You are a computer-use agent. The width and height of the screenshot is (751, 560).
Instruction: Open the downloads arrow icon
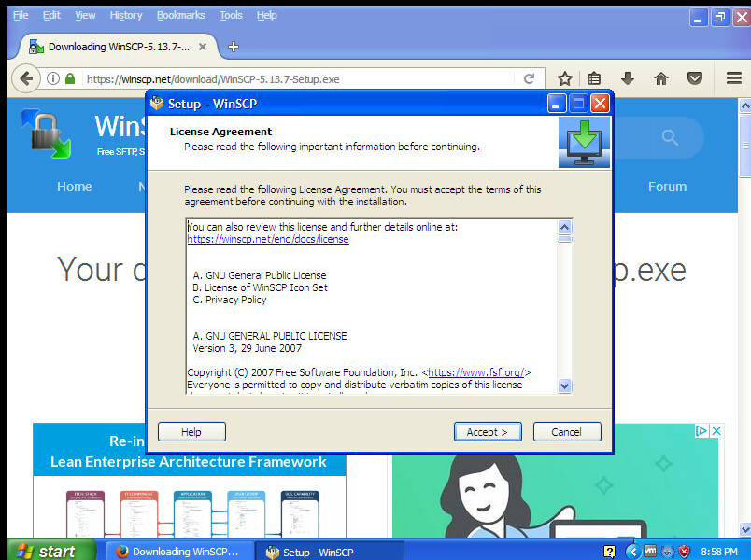tap(628, 78)
